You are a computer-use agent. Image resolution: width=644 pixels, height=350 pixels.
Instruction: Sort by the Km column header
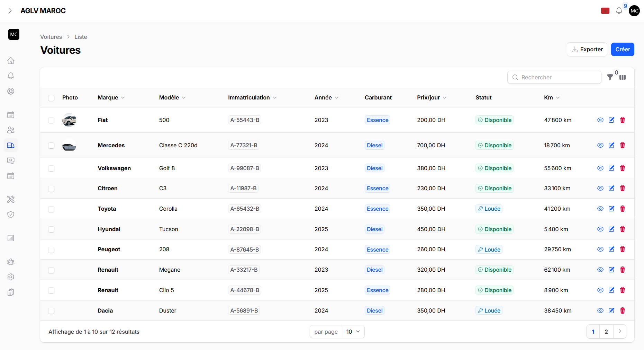pos(552,98)
